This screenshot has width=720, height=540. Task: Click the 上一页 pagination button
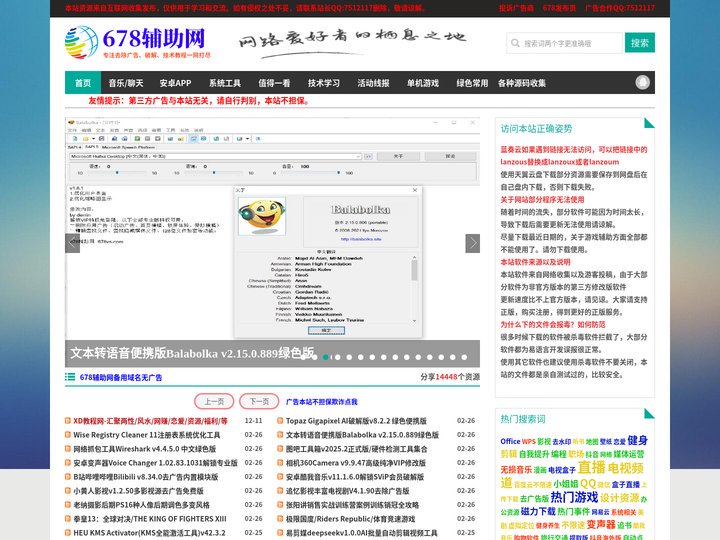pyautogui.click(x=214, y=401)
